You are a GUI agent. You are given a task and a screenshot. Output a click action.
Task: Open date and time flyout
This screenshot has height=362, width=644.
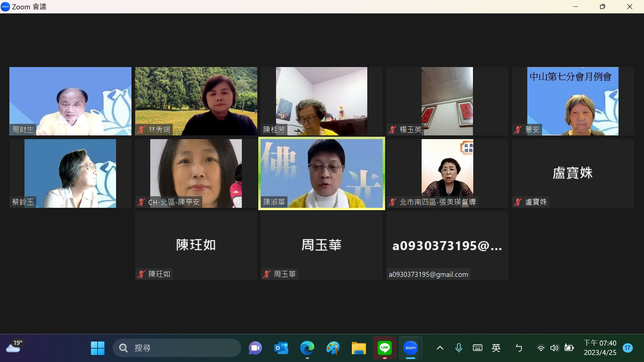point(600,348)
